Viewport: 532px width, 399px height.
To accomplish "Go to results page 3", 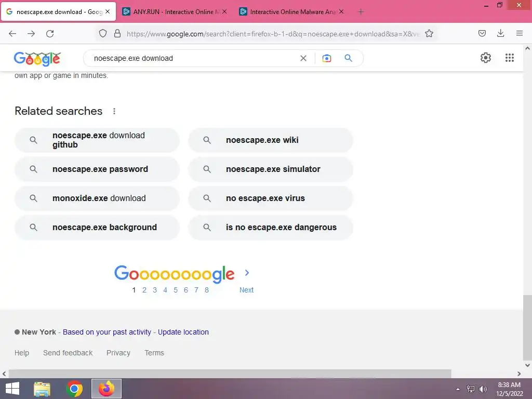I will (155, 290).
